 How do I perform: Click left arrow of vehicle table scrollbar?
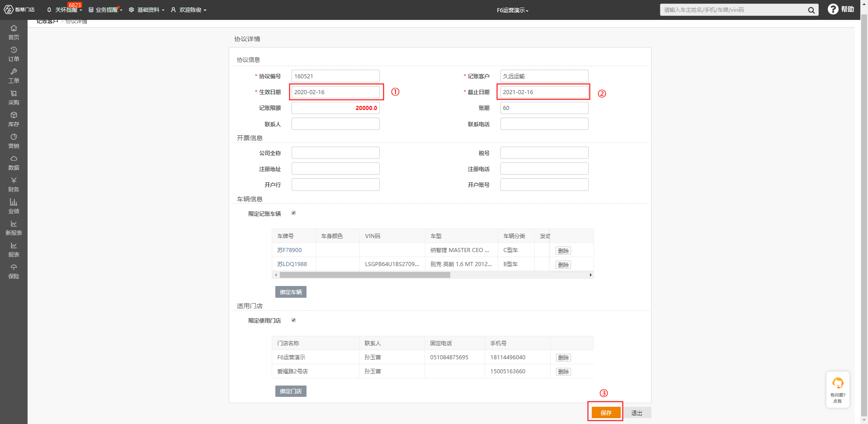pyautogui.click(x=276, y=275)
